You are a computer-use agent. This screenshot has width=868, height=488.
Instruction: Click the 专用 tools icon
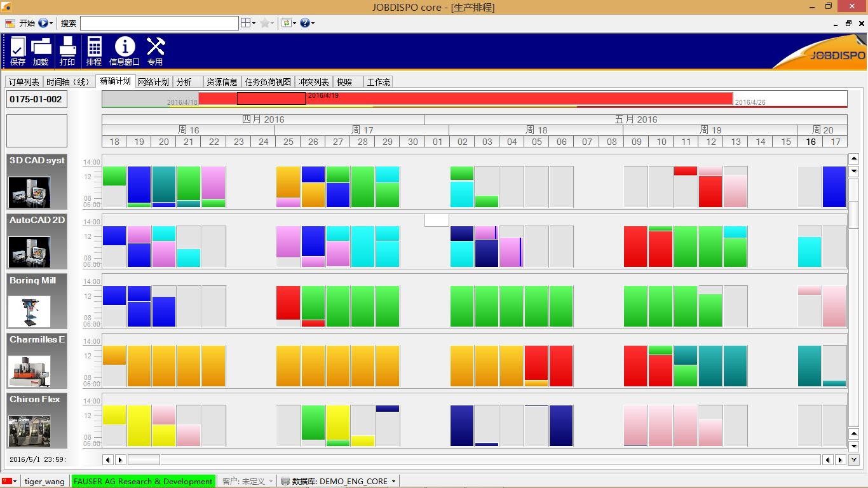(x=155, y=51)
